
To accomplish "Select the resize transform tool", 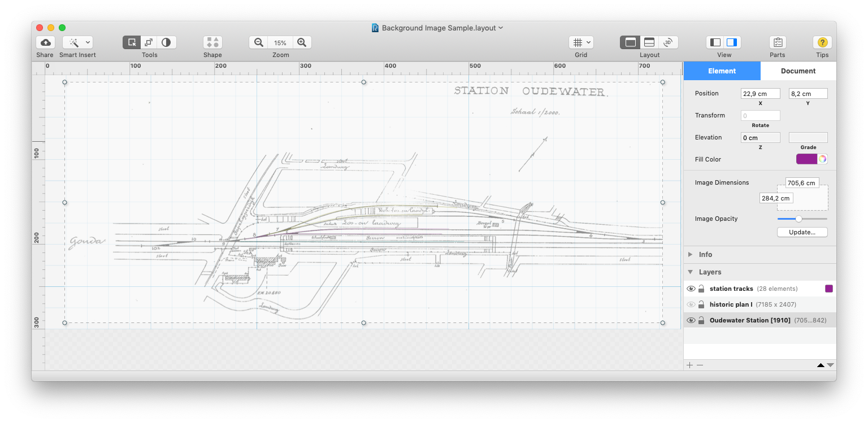I will [x=149, y=42].
